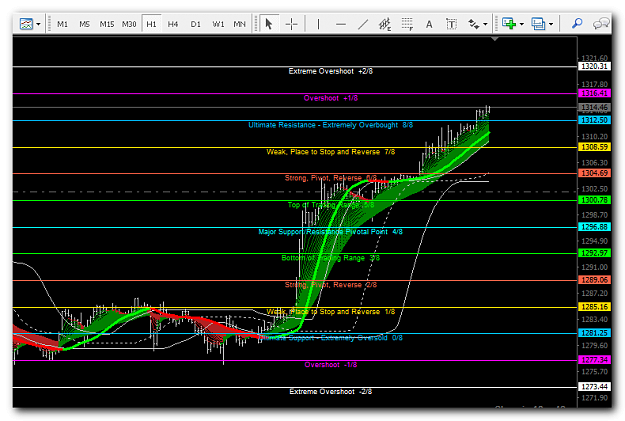625x421 pixels.
Task: Click the chart shift triangle marker
Action: coord(495,39)
